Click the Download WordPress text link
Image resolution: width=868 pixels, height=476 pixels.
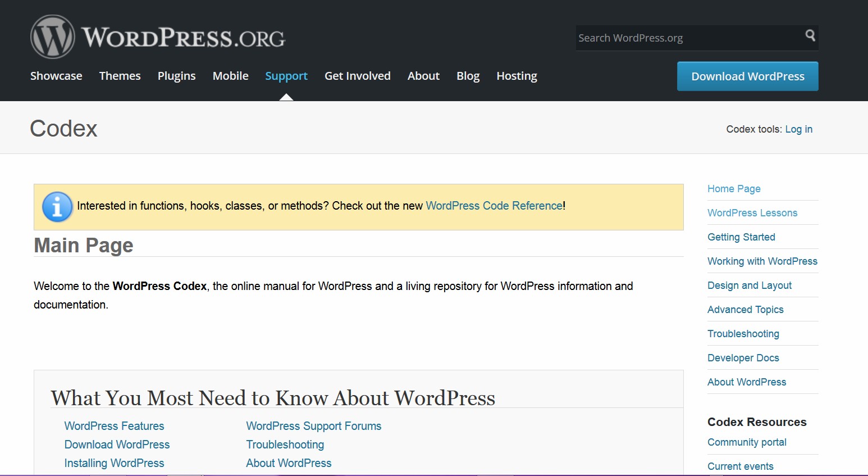point(117,445)
